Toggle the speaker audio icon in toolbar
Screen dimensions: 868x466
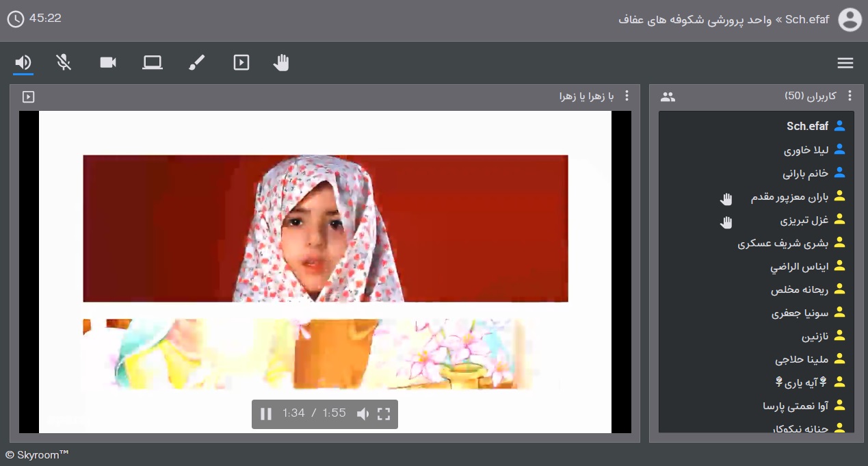23,63
